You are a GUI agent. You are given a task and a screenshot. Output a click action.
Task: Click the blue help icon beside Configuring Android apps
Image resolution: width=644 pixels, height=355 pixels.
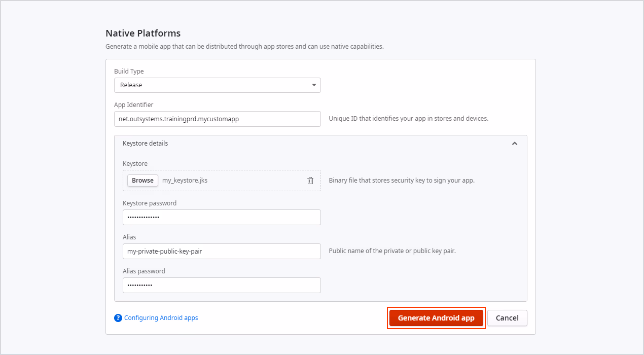click(x=118, y=317)
